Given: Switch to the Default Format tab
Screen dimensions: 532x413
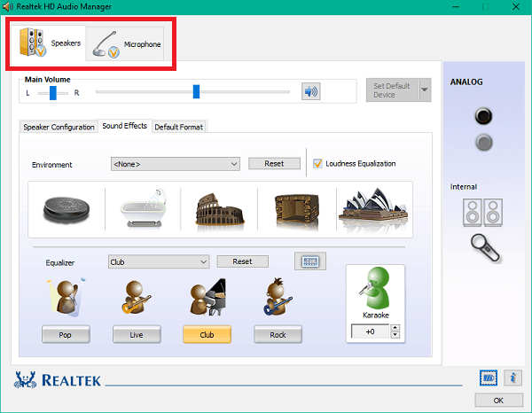Looking at the screenshot, I should 178,127.
